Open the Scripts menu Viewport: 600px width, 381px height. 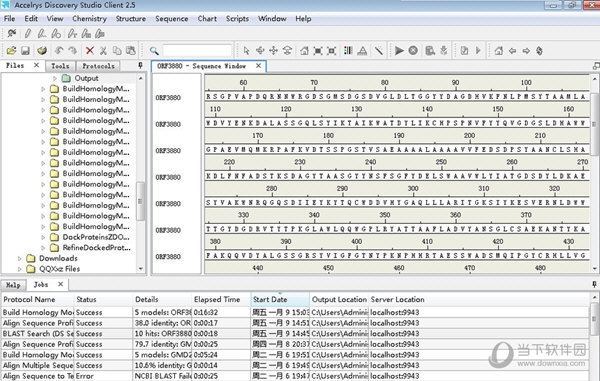point(237,18)
